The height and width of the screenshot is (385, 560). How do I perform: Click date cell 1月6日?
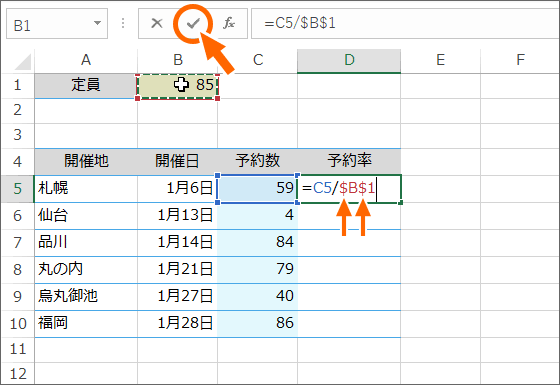[178, 189]
